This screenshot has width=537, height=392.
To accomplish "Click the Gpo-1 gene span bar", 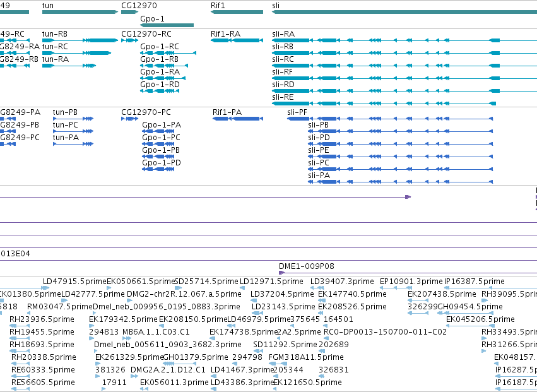I will click(167, 25).
